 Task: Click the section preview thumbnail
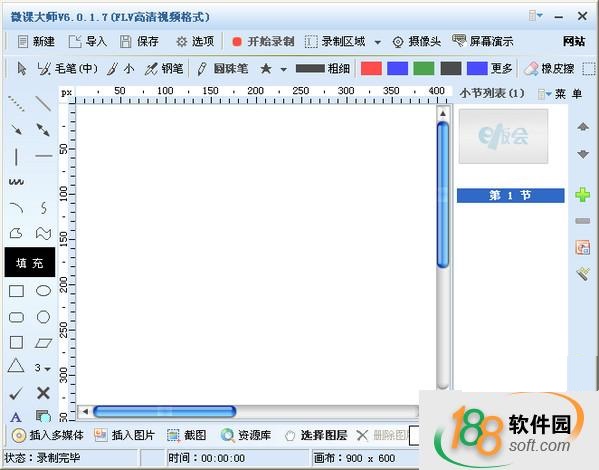click(503, 136)
